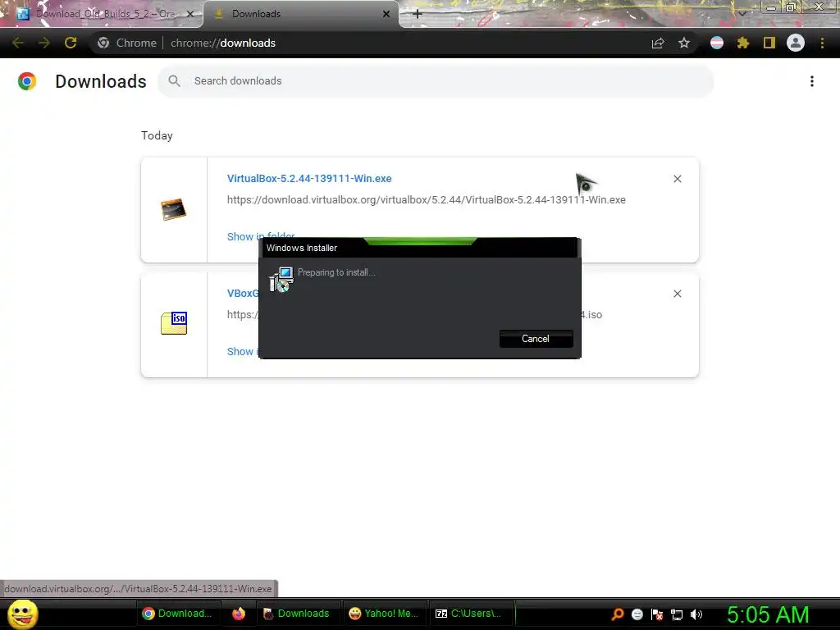Click the iso file icon
Image resolution: width=840 pixels, height=630 pixels.
pyautogui.click(x=174, y=323)
